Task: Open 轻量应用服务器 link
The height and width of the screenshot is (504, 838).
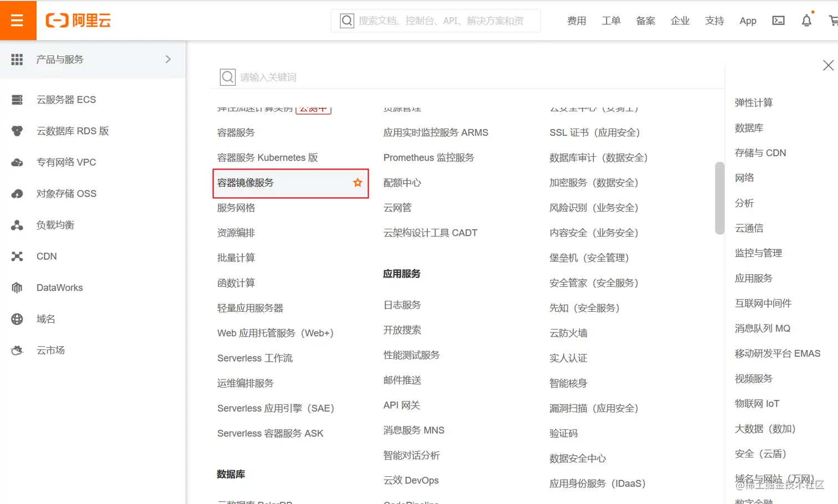Action: pyautogui.click(x=250, y=308)
